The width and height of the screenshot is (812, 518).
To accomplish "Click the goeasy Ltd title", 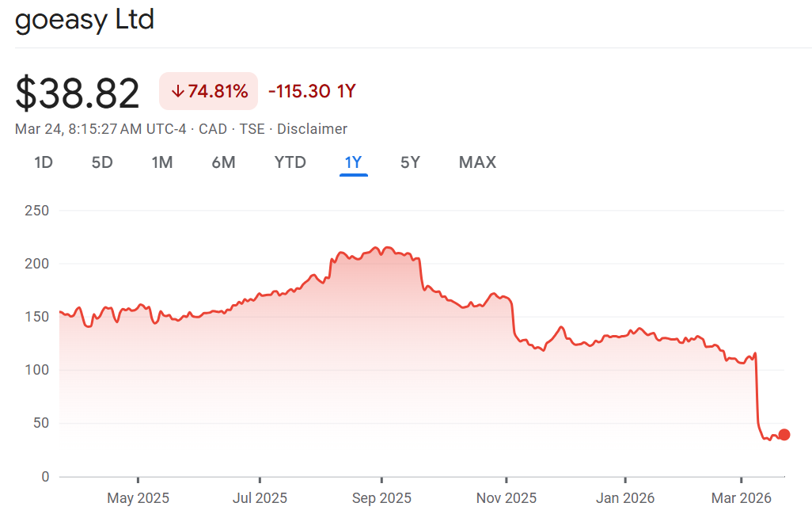I will tap(85, 20).
